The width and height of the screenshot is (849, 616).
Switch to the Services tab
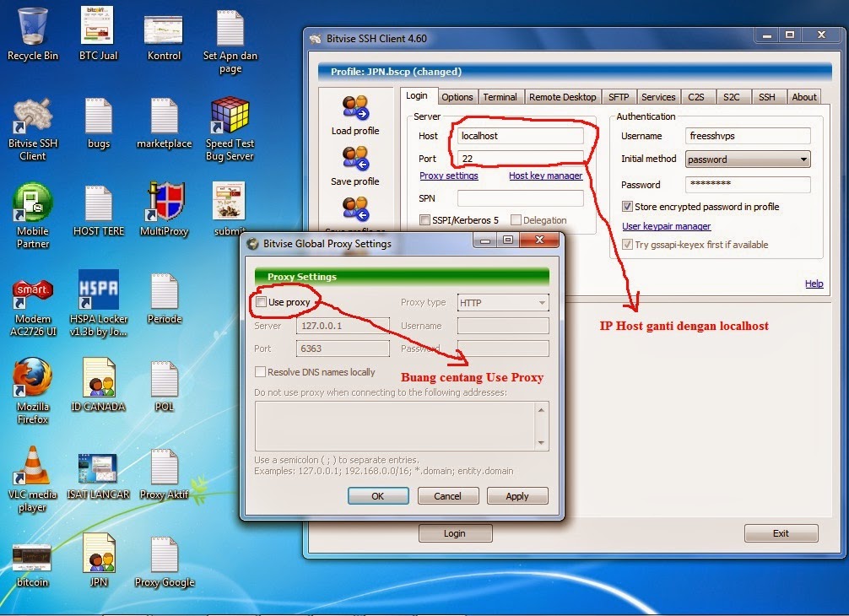[x=658, y=97]
